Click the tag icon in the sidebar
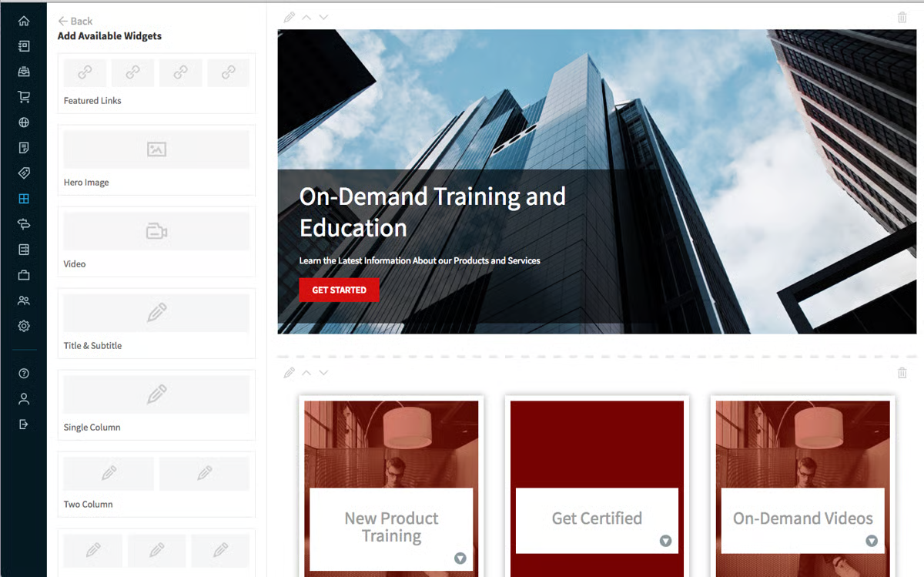 point(23,173)
